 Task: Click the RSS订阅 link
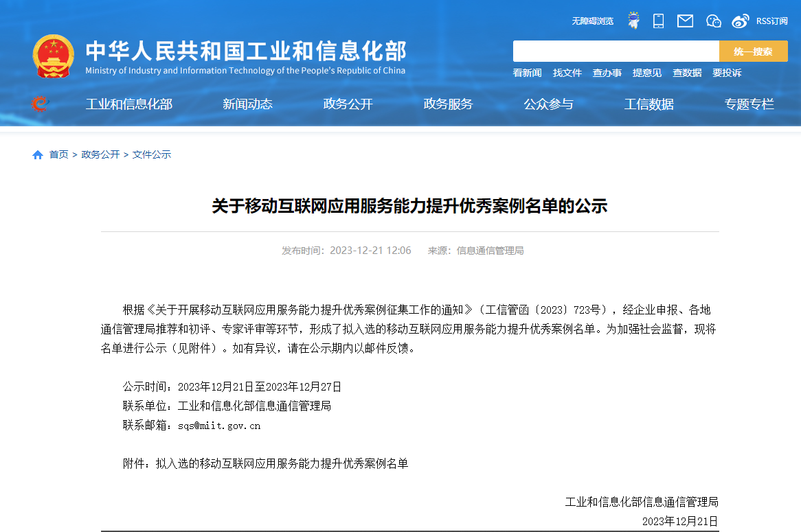pyautogui.click(x=771, y=21)
